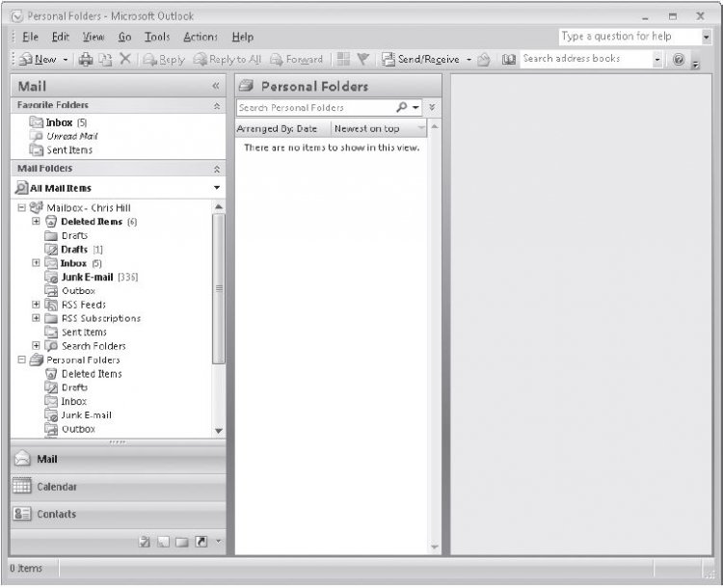Viewport: 723px width, 588px height.
Task: Open the Address Book icon
Action: pyautogui.click(x=509, y=60)
